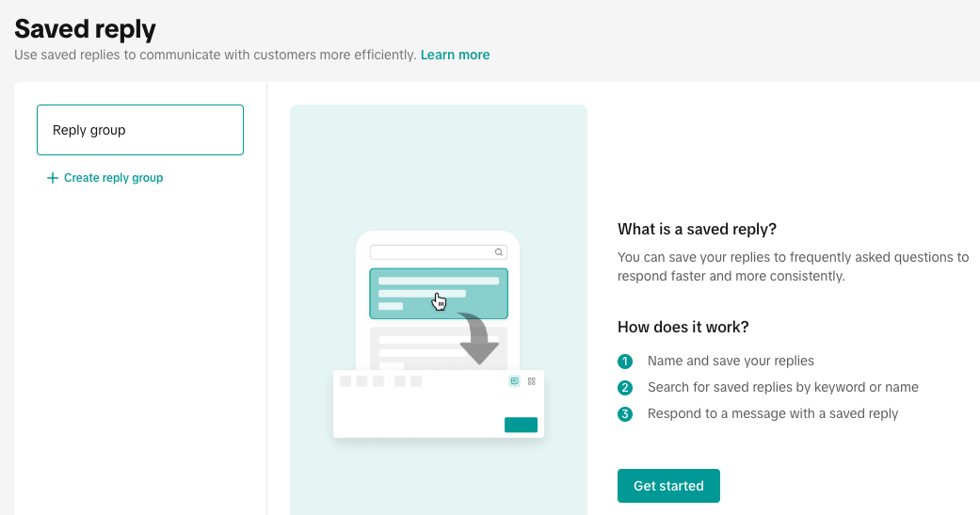980x515 pixels.
Task: Click the "How does it work?" heading
Action: 683,327
